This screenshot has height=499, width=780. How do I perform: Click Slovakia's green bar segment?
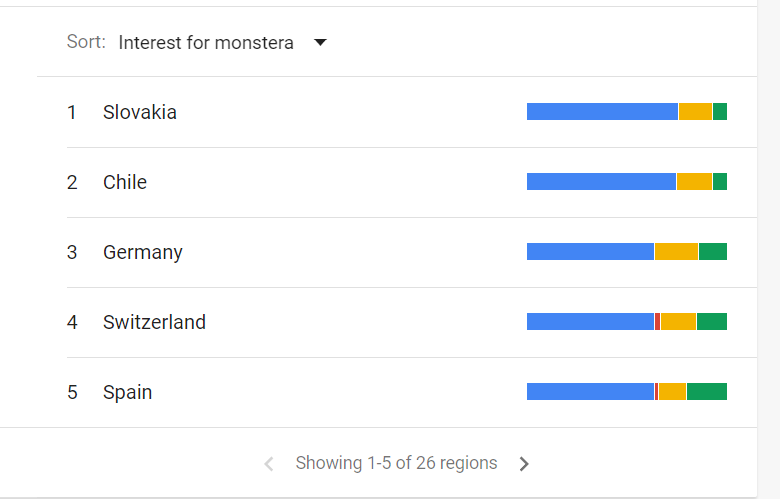point(720,112)
